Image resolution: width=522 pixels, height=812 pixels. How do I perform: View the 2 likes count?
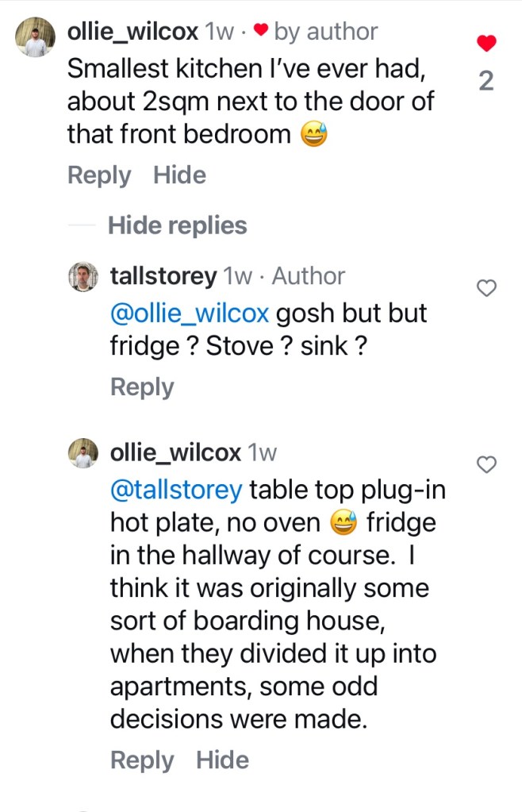[x=487, y=81]
